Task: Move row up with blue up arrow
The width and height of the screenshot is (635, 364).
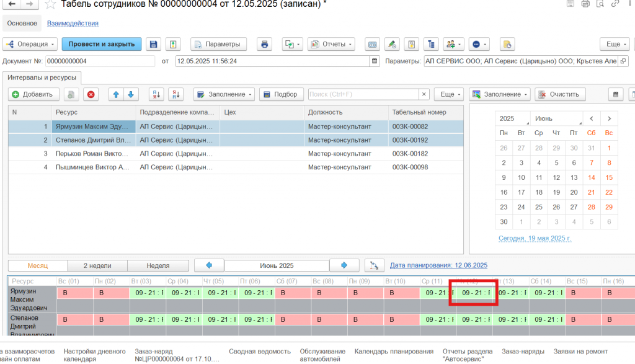Action: (x=116, y=94)
